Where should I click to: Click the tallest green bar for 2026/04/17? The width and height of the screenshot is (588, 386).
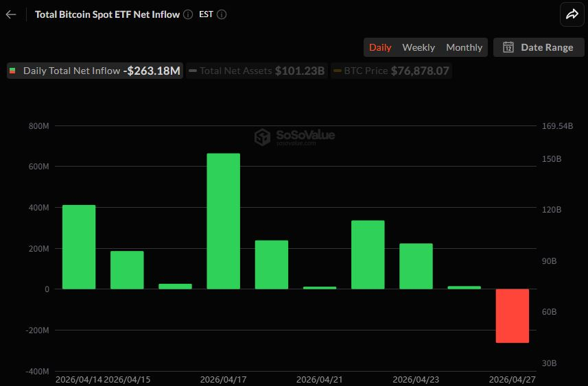(x=224, y=221)
